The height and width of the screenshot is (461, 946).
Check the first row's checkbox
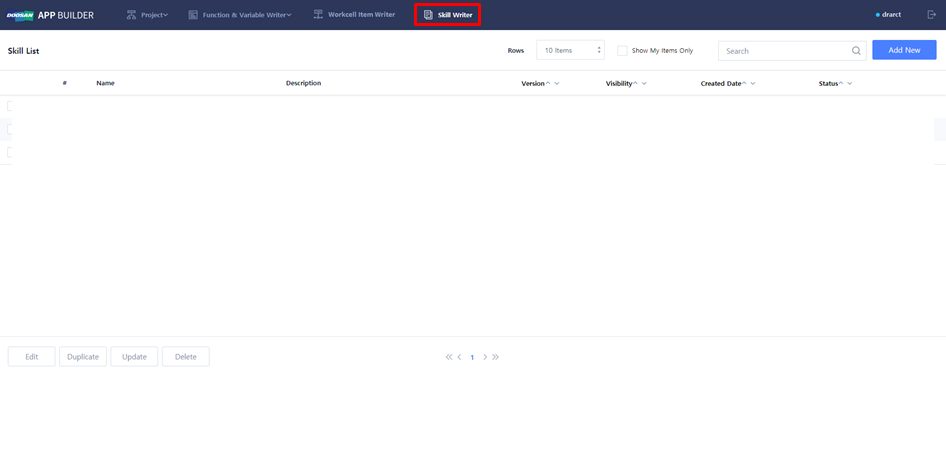click(11, 106)
